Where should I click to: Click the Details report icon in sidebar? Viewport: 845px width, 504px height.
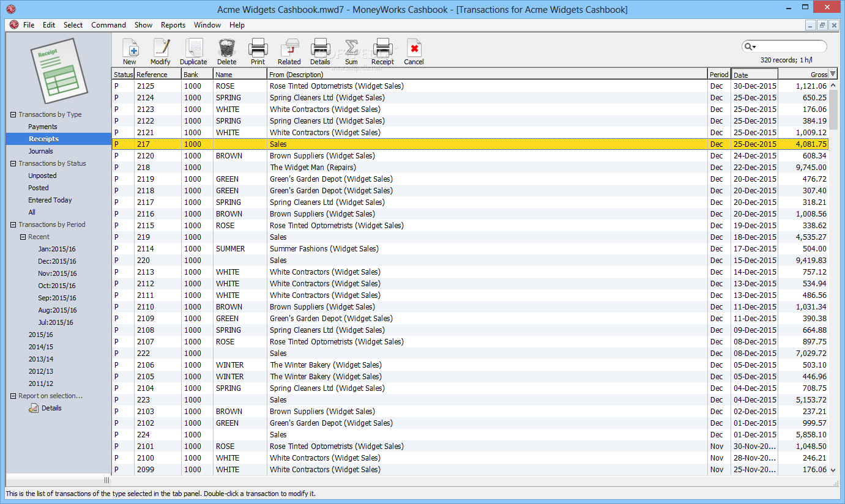(x=34, y=408)
